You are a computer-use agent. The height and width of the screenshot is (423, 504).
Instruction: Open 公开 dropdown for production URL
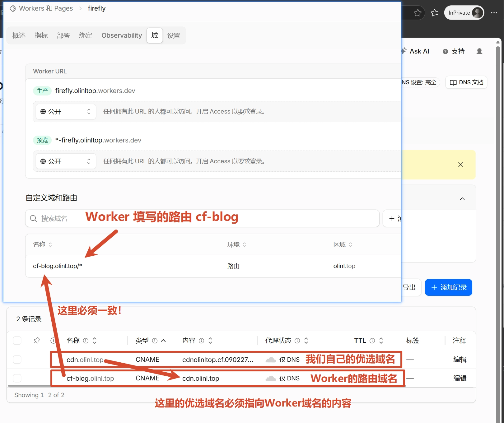click(66, 112)
